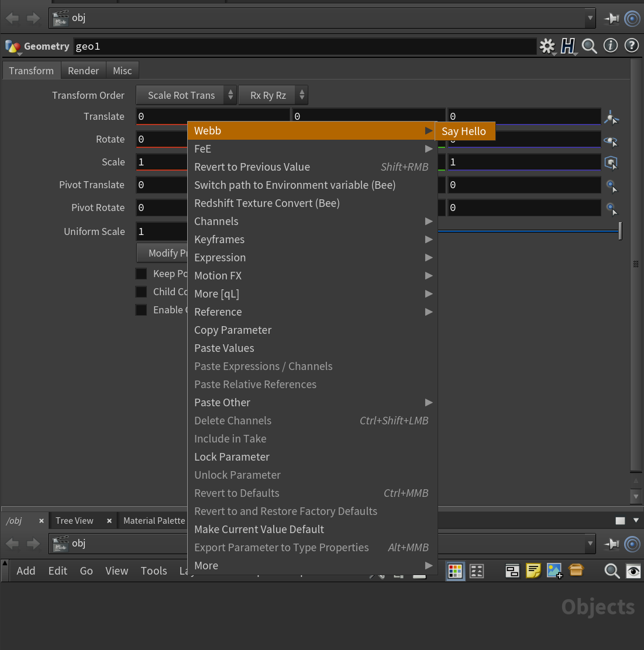Expand the Keyframes submenu
The image size is (644, 650).
coord(313,240)
